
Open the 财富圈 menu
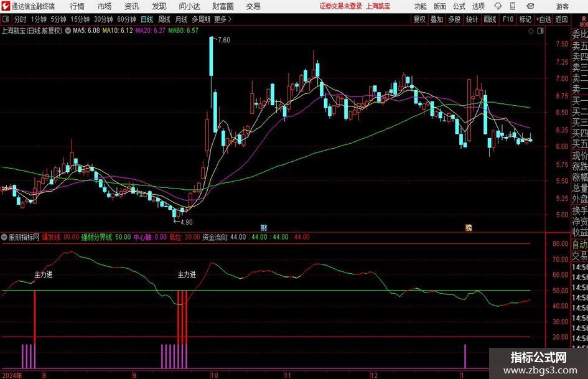[x=223, y=6]
